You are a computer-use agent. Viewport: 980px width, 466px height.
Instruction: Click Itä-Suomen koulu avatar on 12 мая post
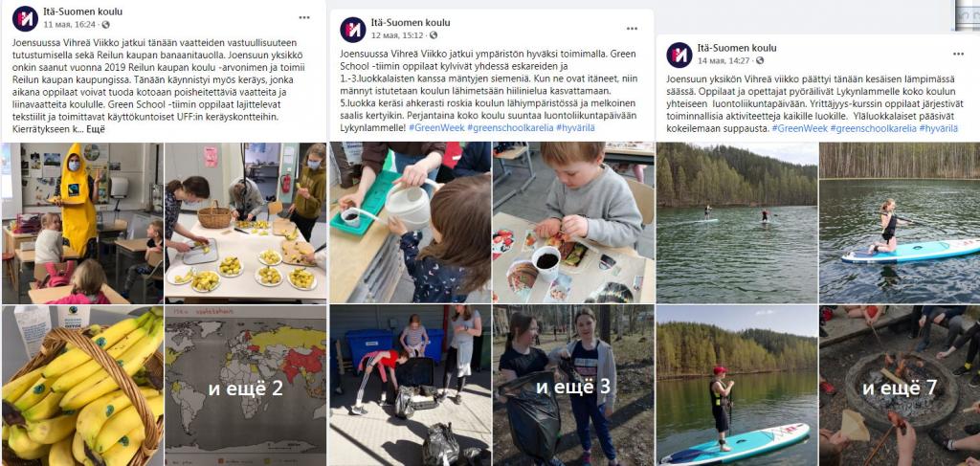coord(352,30)
